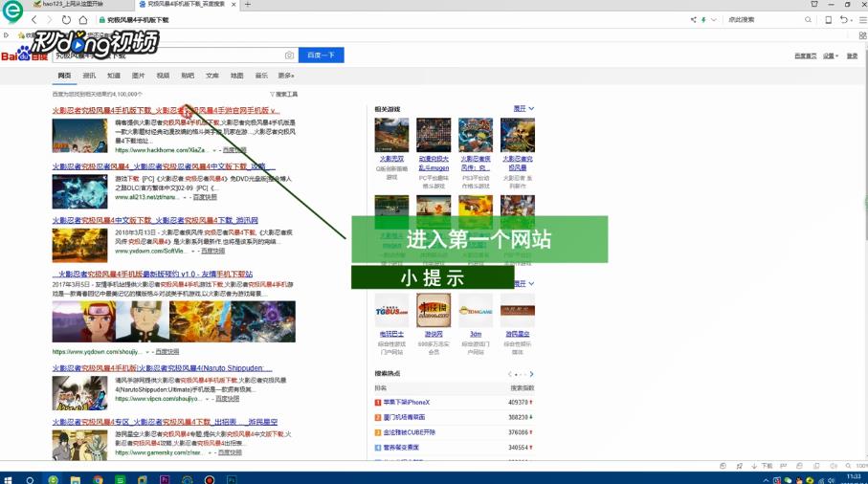Screen dimensions: 868x484
Task: Click the Cortana search circle on taskbar
Action: click(30, 479)
